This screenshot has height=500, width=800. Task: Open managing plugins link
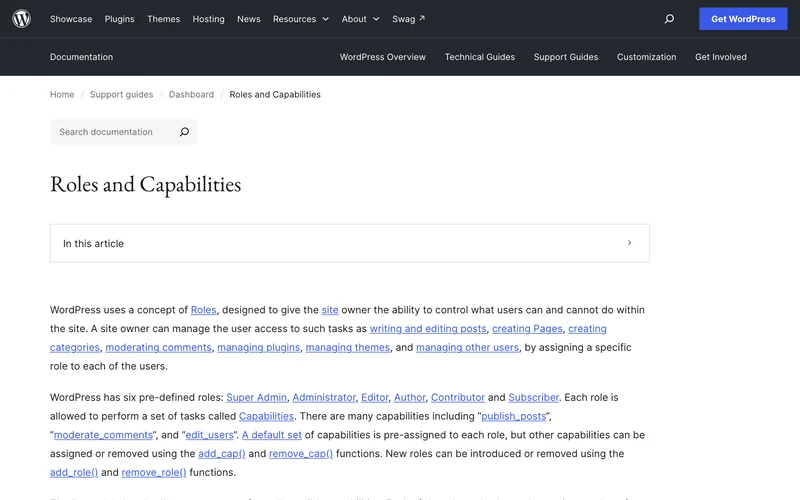point(258,347)
